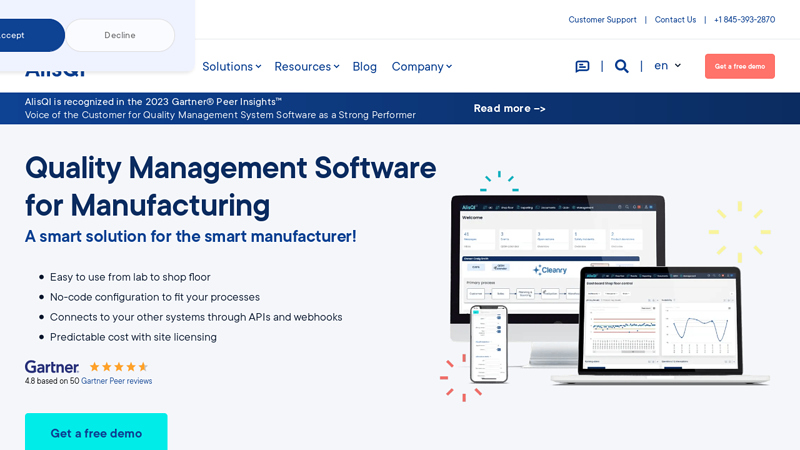Accept the cookie consent
The height and width of the screenshot is (450, 800).
pyautogui.click(x=32, y=35)
